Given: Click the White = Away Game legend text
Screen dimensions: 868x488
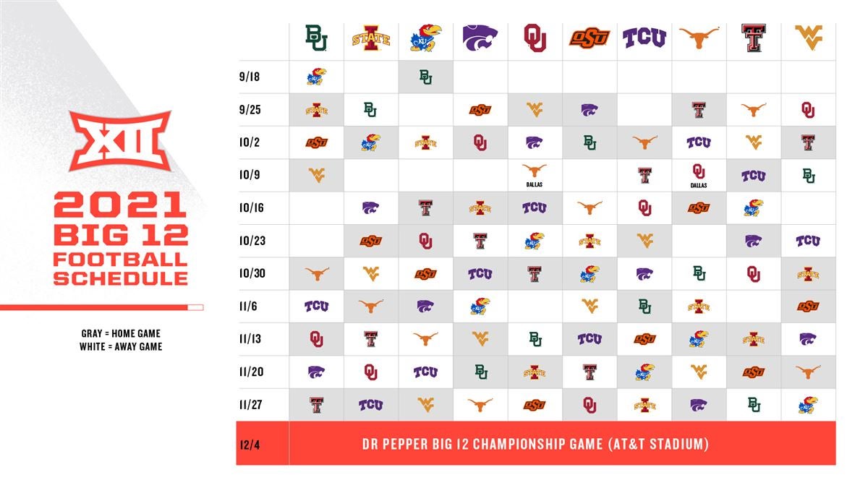Looking at the screenshot, I should point(121,347).
